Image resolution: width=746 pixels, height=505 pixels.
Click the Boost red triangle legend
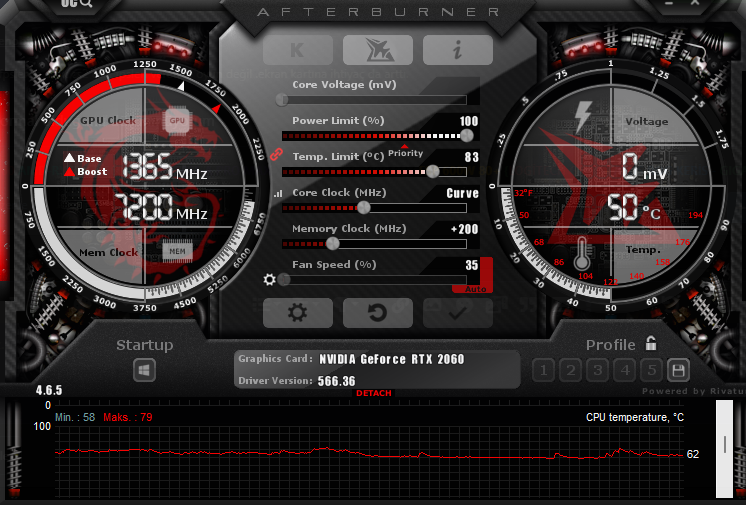tap(86, 171)
